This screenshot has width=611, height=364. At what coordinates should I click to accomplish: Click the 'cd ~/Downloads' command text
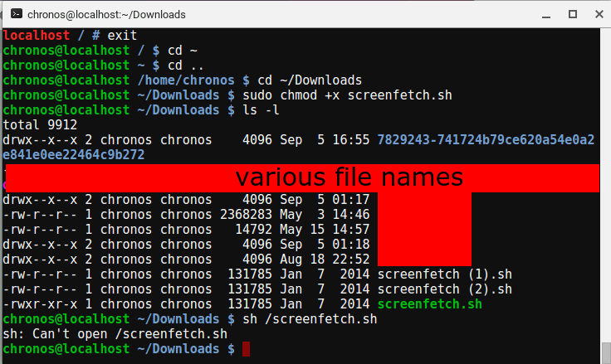tap(310, 80)
